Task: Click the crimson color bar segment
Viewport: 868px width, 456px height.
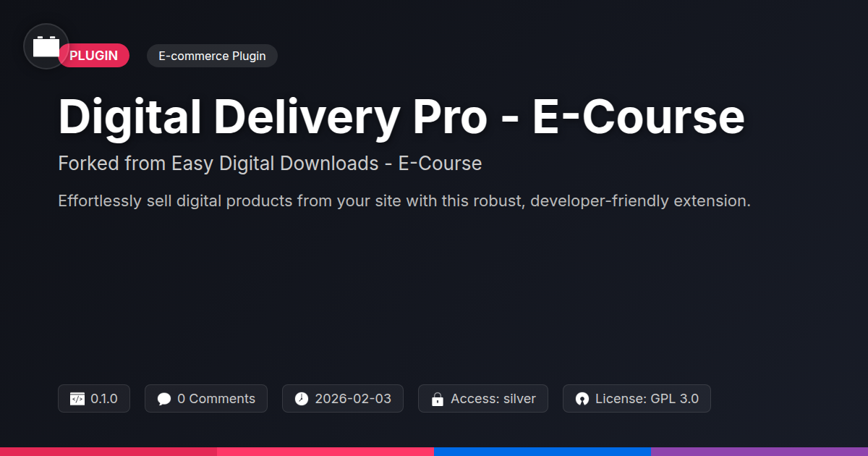Action: click(109, 452)
